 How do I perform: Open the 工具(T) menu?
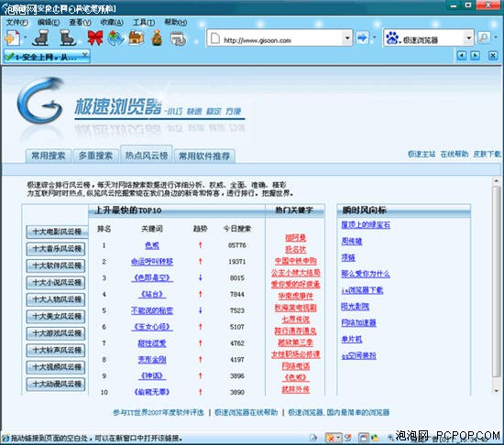(144, 22)
